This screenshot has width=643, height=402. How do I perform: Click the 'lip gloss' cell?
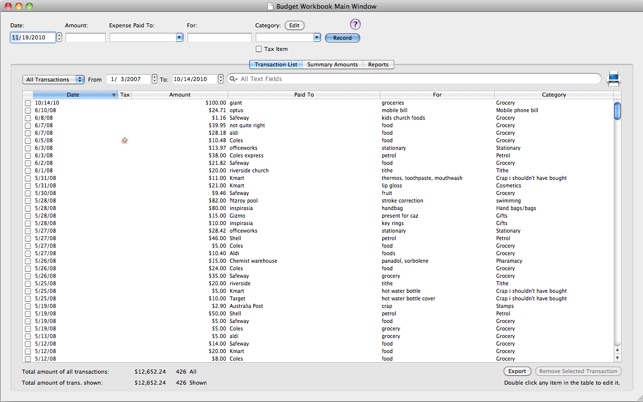click(392, 186)
